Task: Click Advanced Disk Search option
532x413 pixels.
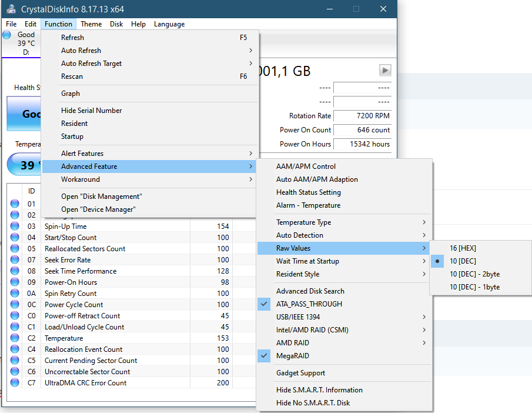Action: 344,291
